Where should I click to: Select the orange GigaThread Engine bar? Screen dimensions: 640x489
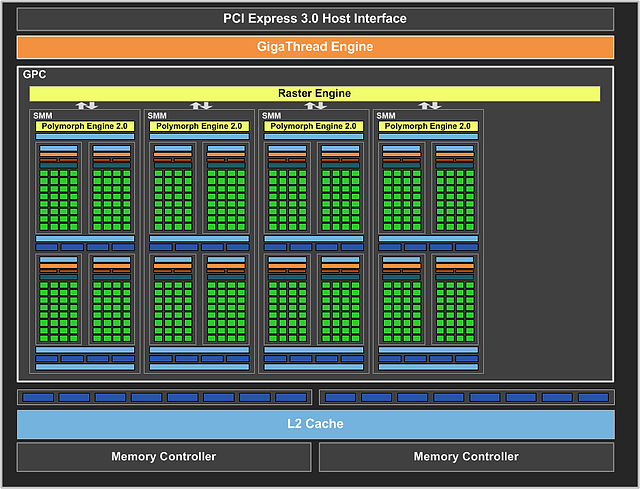(315, 47)
